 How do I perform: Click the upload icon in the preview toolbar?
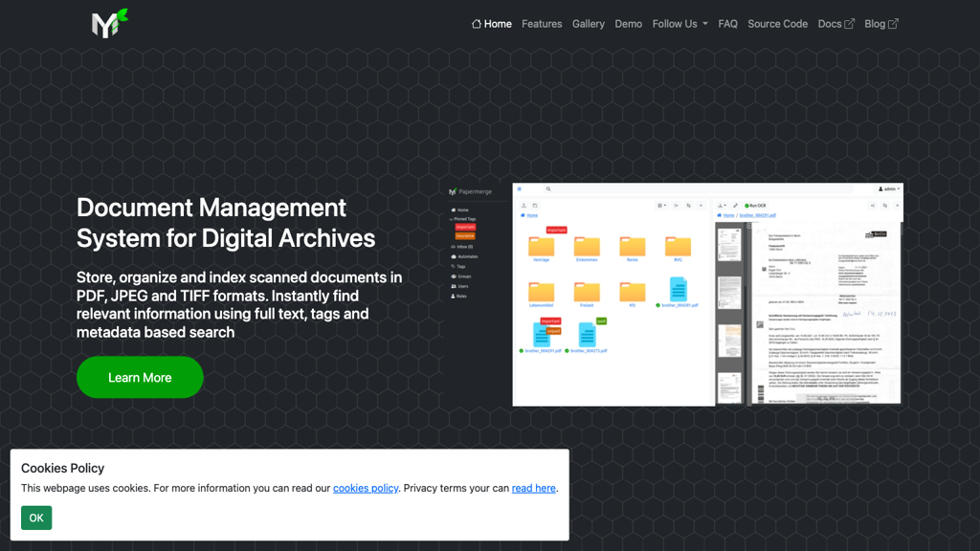pyautogui.click(x=522, y=205)
